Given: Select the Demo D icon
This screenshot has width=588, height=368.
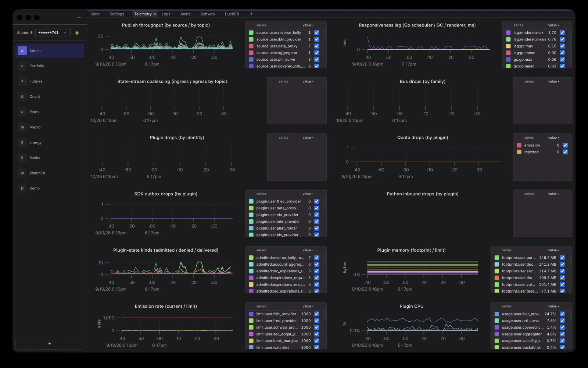Looking at the screenshot, I should pos(22,188).
